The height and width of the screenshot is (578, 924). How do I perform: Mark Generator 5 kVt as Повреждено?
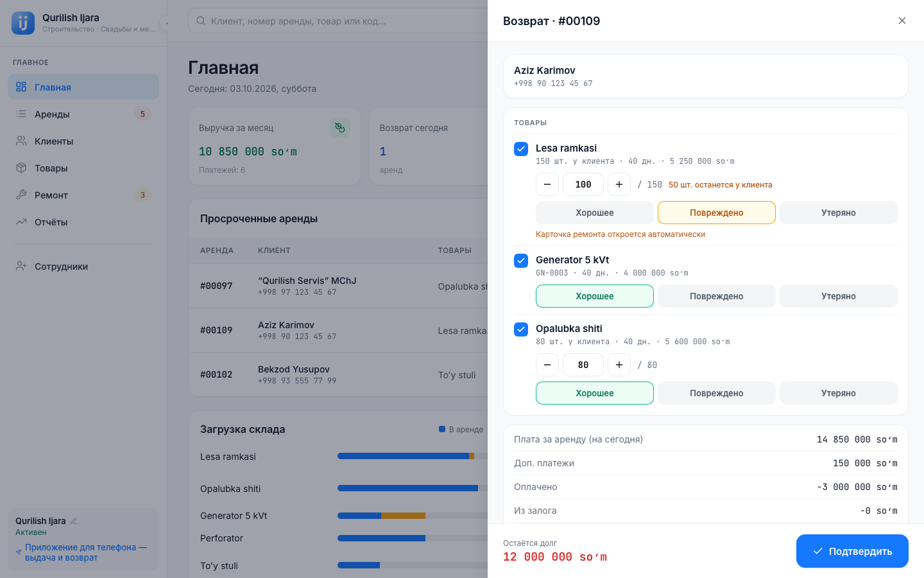point(717,296)
